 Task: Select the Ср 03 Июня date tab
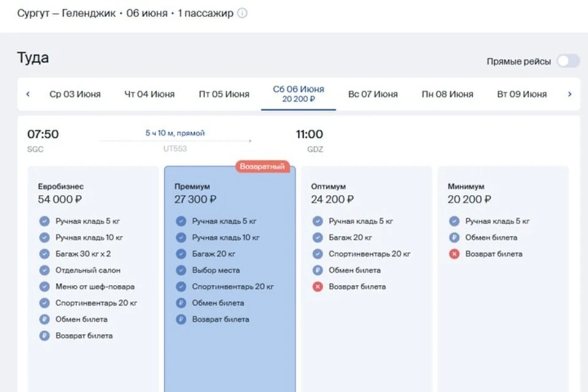click(75, 94)
